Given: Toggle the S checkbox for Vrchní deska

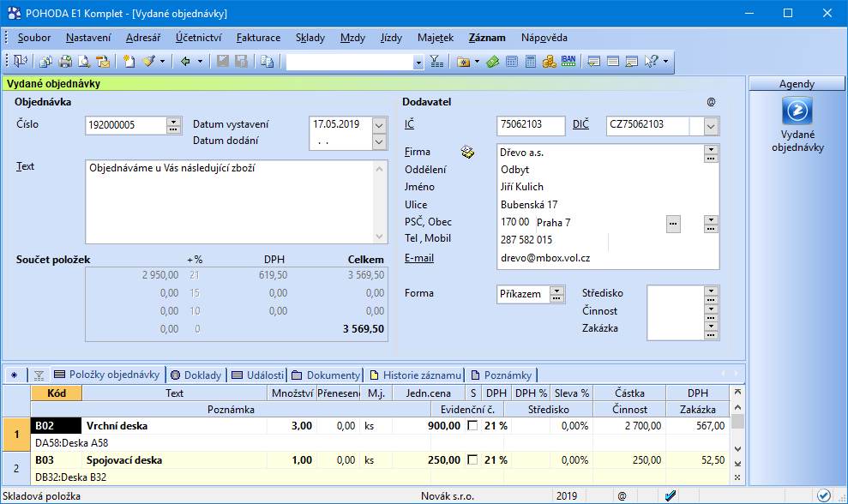Looking at the screenshot, I should point(472,426).
